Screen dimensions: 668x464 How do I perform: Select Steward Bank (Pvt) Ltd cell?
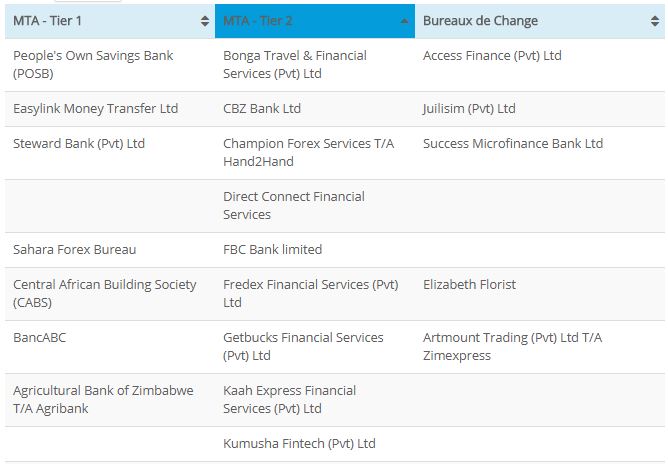(x=110, y=153)
